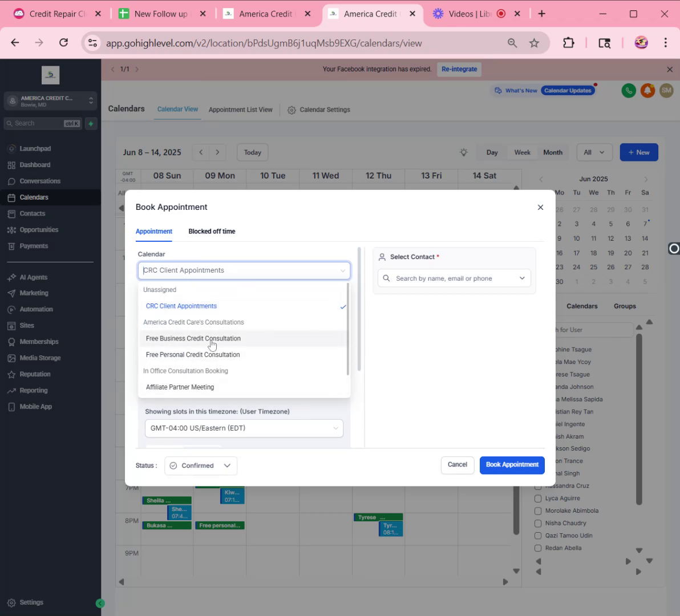The height and width of the screenshot is (616, 680).
Task: Check the Redan Abella checkbox
Action: pos(538,548)
